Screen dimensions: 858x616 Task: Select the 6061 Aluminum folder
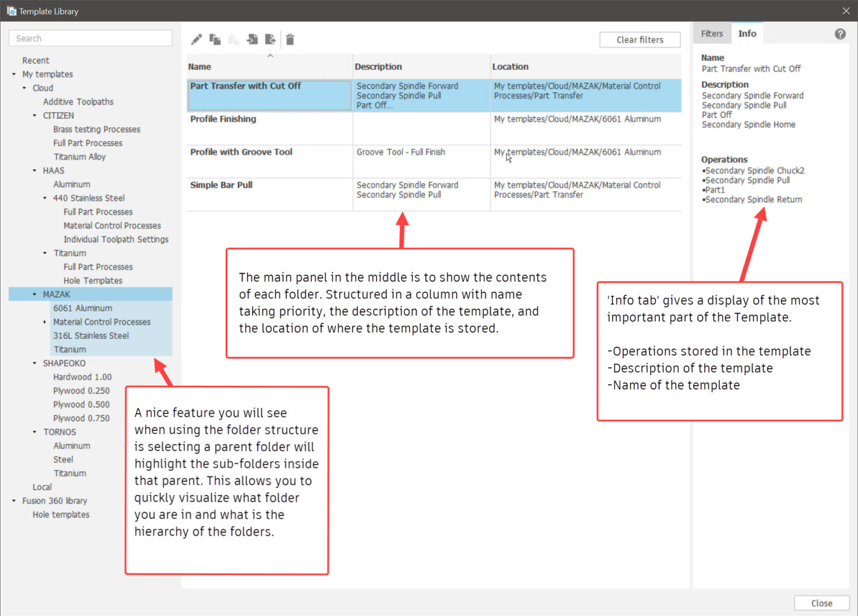coord(83,308)
